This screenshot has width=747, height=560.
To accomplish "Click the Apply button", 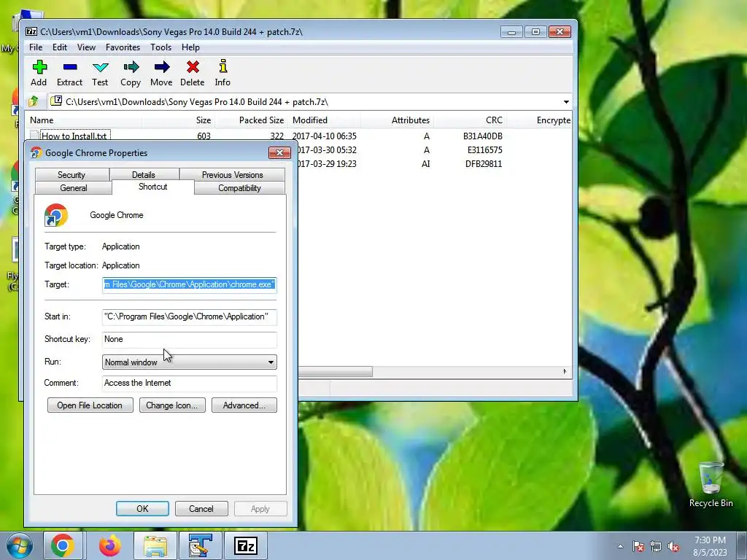I will pos(260,508).
